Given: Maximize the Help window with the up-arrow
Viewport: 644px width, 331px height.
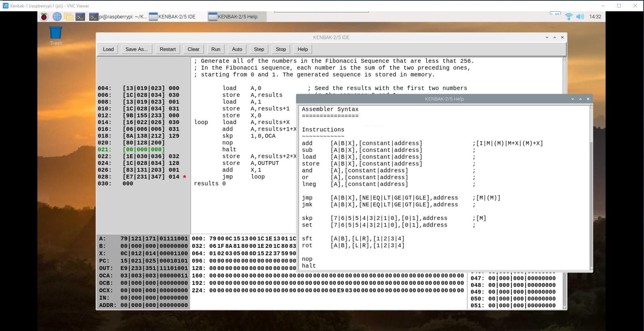Looking at the screenshot, I should click(x=580, y=99).
